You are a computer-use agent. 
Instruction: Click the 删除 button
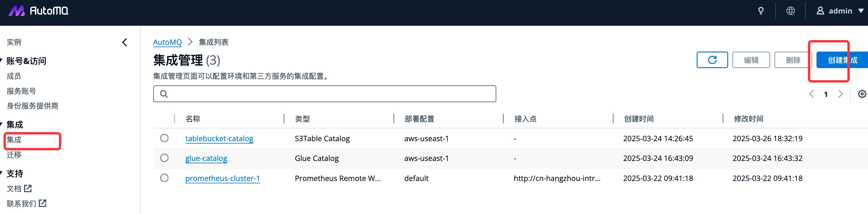click(x=793, y=60)
